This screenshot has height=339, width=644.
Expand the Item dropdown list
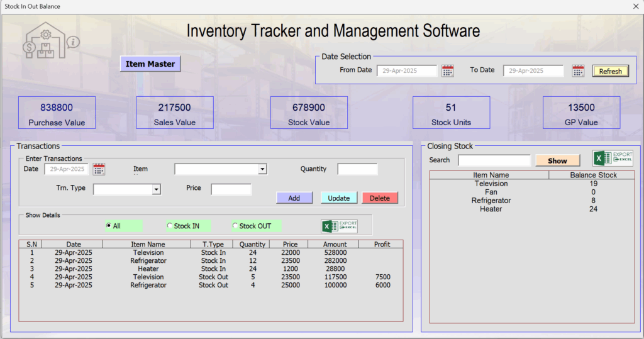[262, 169]
